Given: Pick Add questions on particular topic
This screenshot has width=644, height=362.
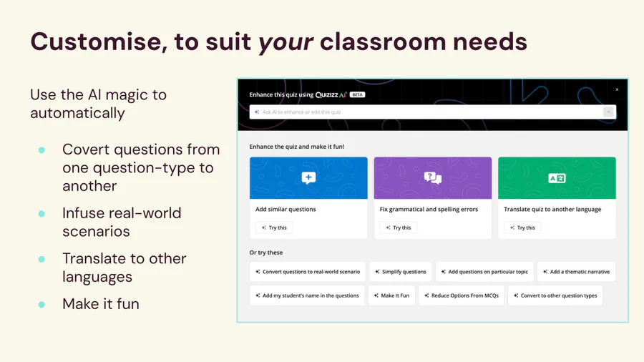Looking at the screenshot, I should (x=484, y=272).
